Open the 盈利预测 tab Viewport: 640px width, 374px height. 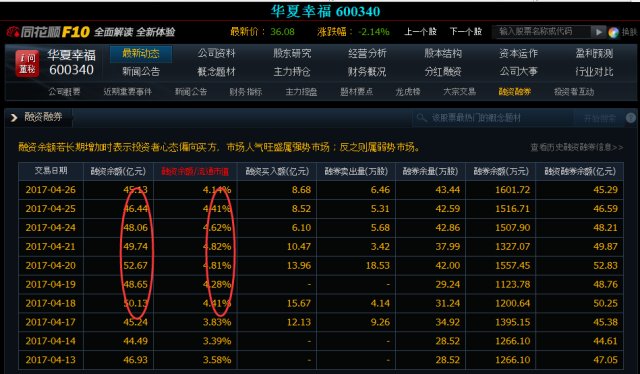coord(594,53)
